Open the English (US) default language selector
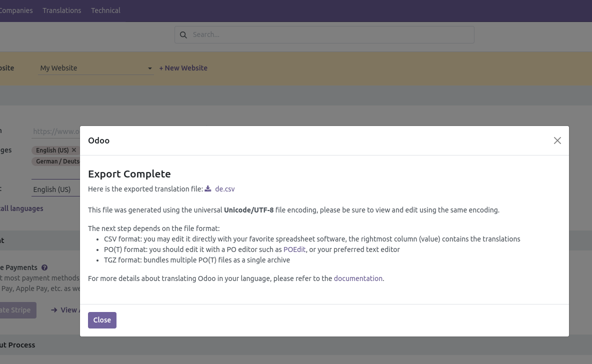 [56, 189]
